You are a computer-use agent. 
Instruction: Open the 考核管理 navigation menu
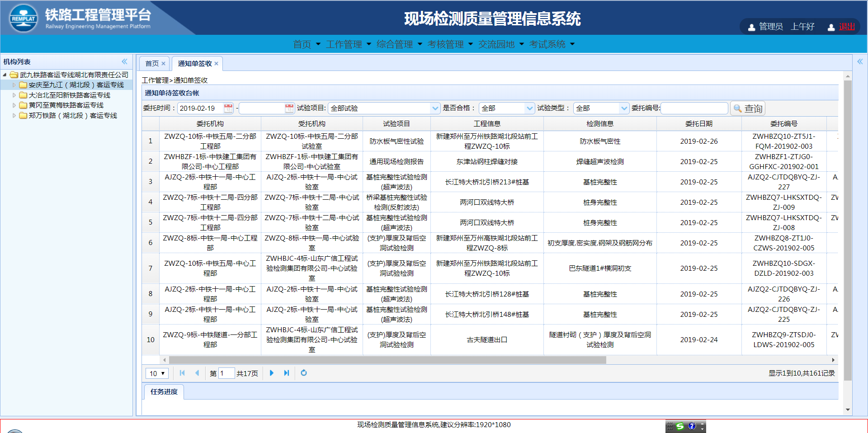tap(450, 44)
